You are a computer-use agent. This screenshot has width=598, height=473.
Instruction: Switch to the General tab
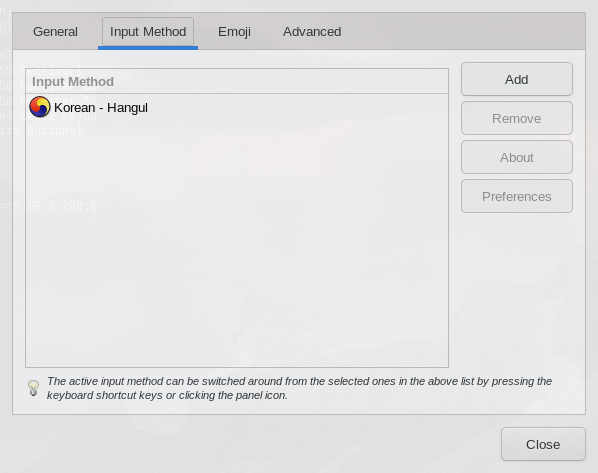coord(55,32)
